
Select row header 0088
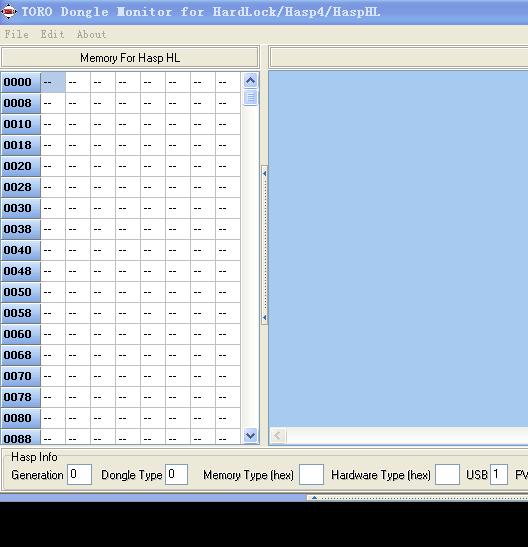point(21,437)
